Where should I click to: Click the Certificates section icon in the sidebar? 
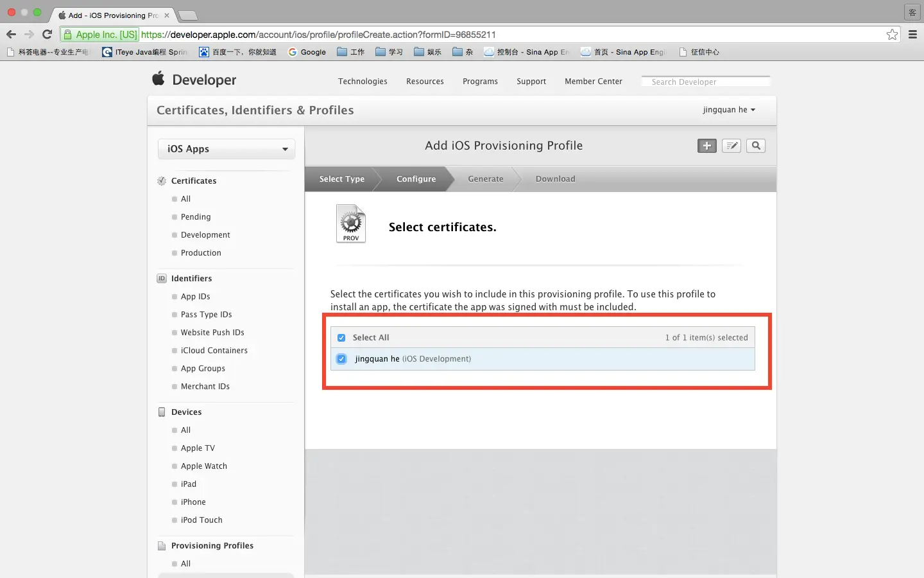click(162, 181)
